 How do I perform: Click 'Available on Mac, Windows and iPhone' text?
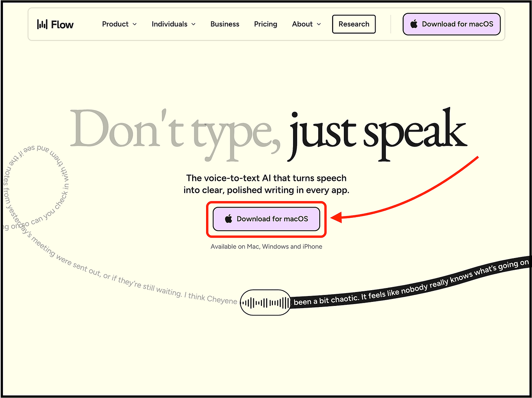(x=266, y=247)
